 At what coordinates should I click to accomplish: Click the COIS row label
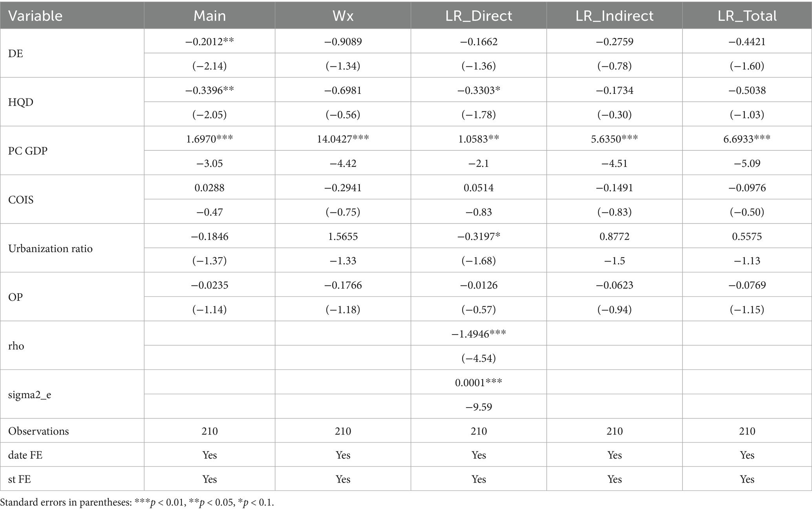(21, 200)
